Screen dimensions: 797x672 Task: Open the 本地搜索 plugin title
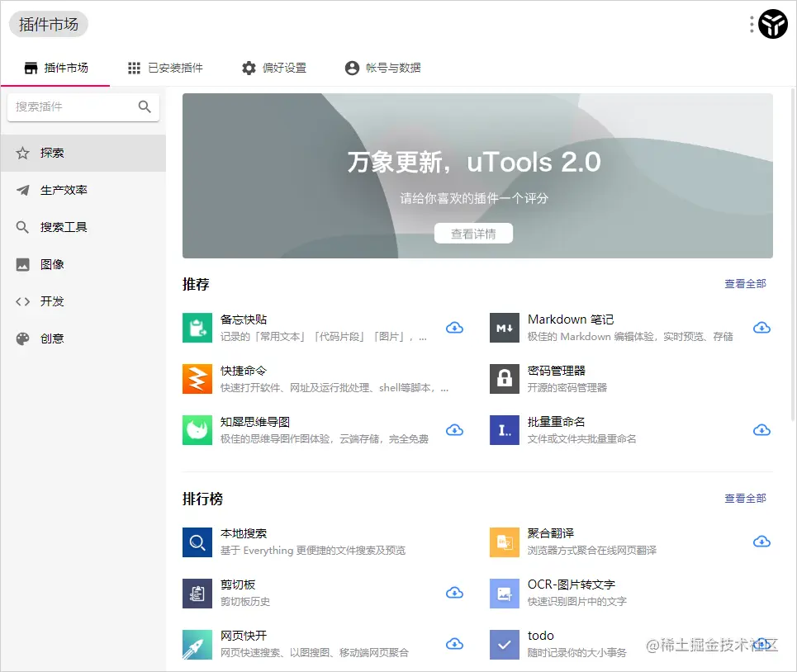243,533
